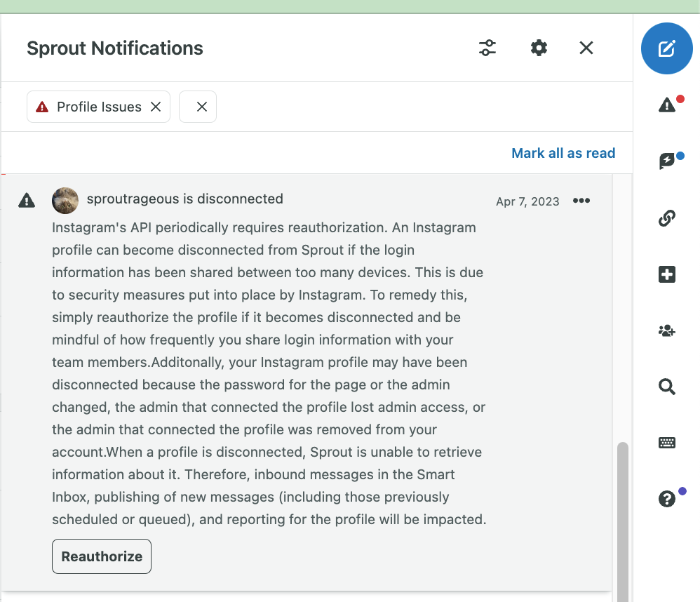Click the link chain icon in sidebar
The width and height of the screenshot is (700, 602).
tap(667, 218)
